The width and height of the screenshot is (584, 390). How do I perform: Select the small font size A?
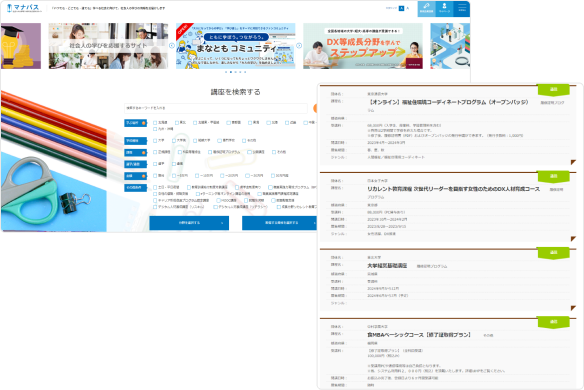[407, 8]
